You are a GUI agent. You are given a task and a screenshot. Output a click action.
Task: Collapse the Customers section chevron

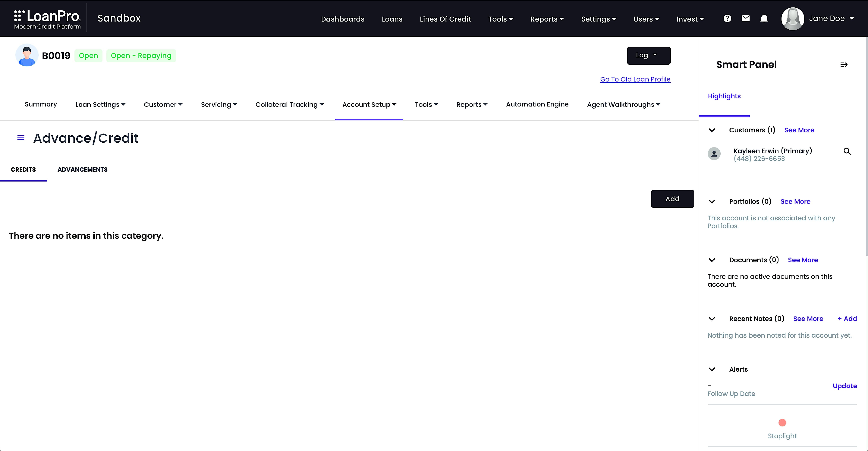tap(712, 130)
